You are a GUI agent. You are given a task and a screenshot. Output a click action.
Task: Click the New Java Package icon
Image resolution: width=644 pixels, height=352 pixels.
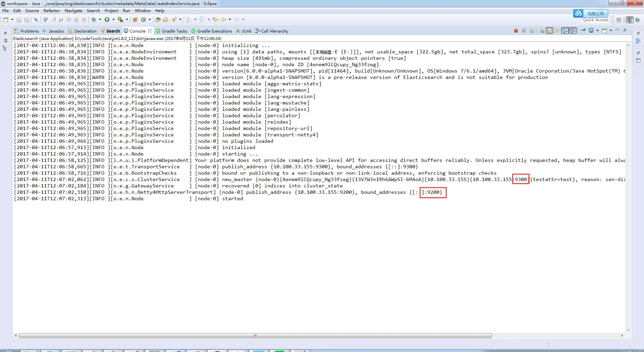pyautogui.click(x=135, y=19)
